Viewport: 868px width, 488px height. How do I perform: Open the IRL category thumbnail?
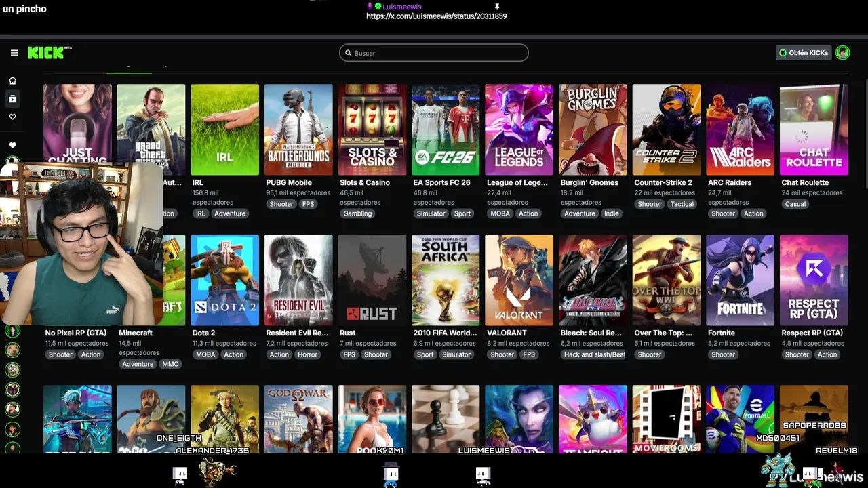pos(224,129)
